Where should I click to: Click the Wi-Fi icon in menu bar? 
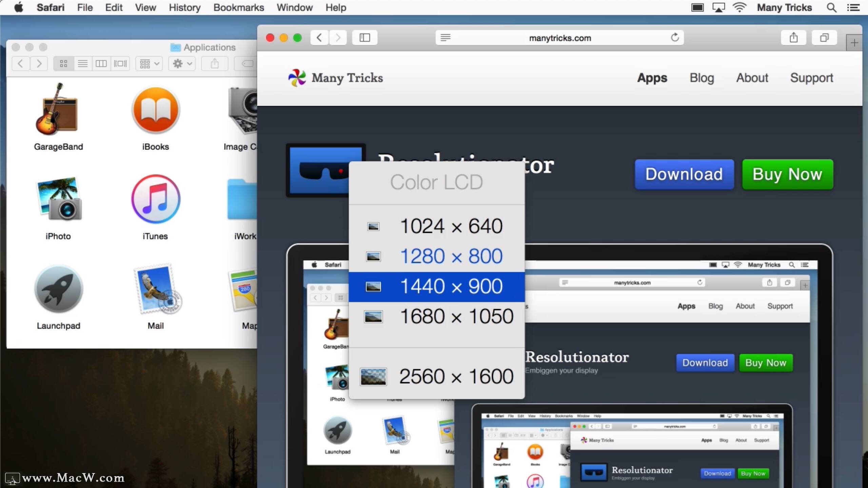[739, 7]
